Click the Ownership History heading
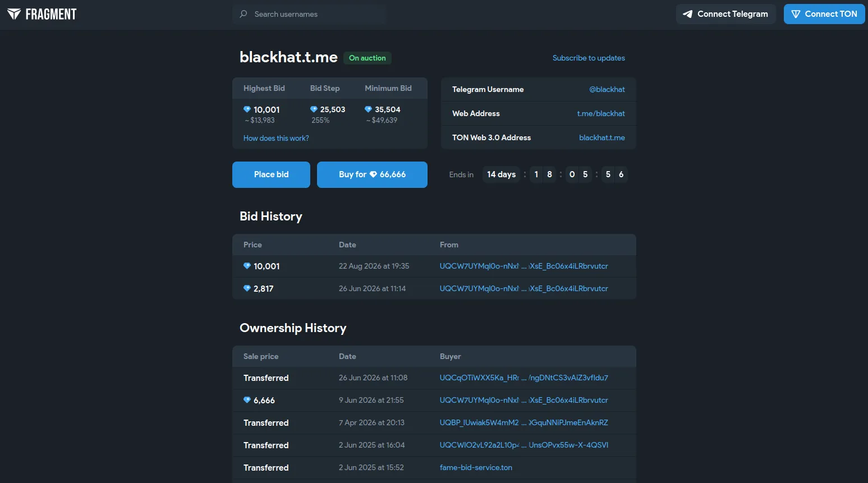Screen dimensions: 868x483 point(293,328)
